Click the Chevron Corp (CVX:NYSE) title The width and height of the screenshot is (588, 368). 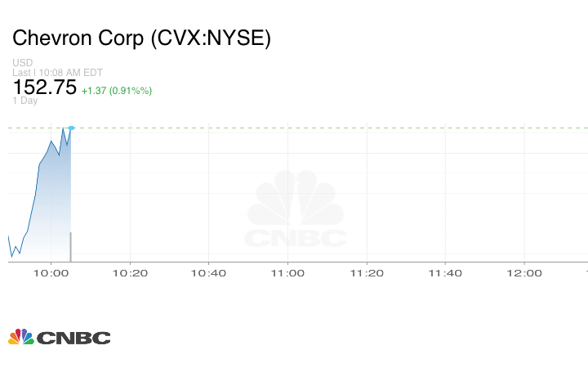pyautogui.click(x=141, y=38)
